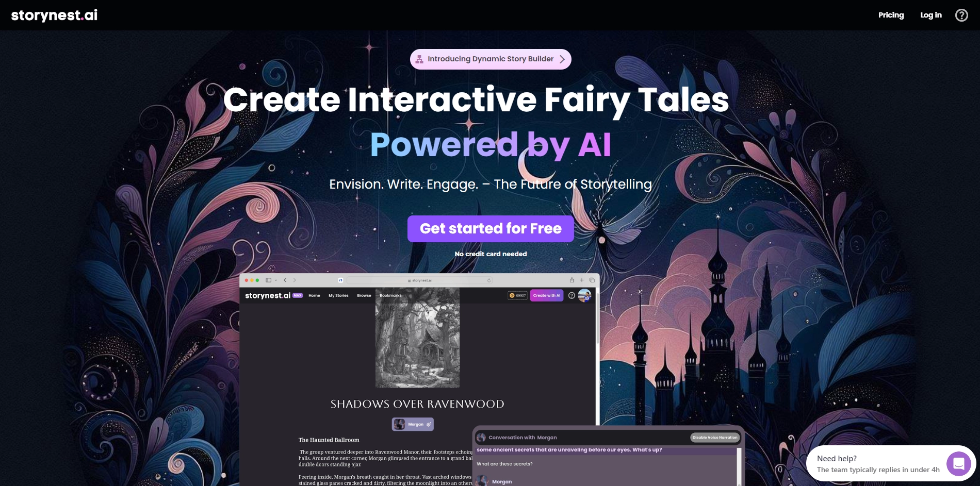980x486 pixels.
Task: Open the help question mark icon in header
Action: (961, 15)
